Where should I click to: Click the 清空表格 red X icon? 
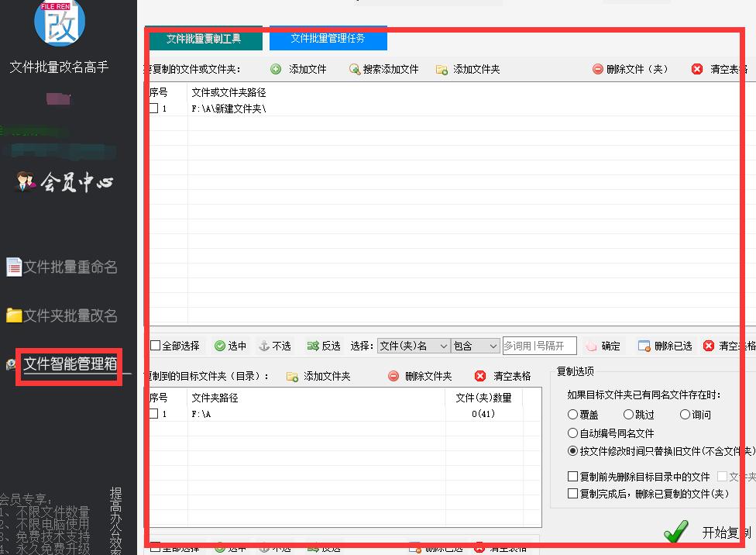click(x=696, y=68)
